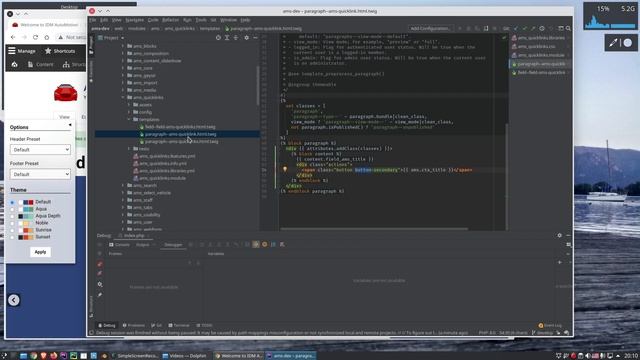
Task: Expand the ams_media folder
Action: 123,90
